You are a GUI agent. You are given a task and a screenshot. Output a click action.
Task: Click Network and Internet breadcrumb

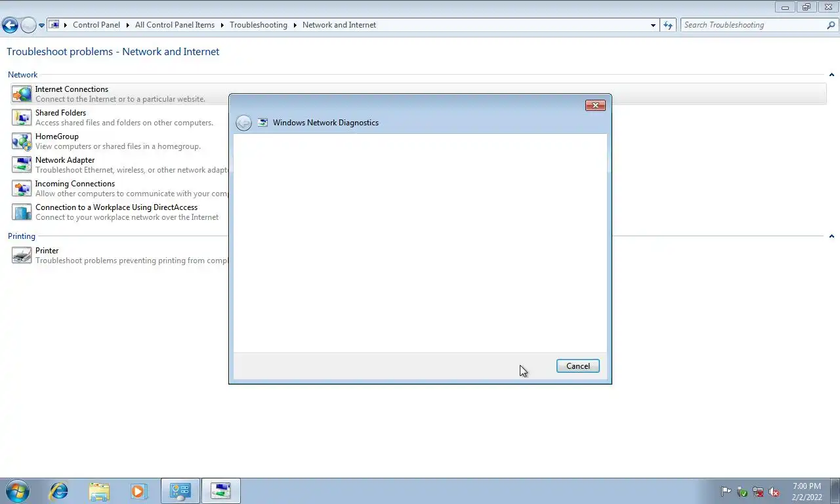(339, 25)
